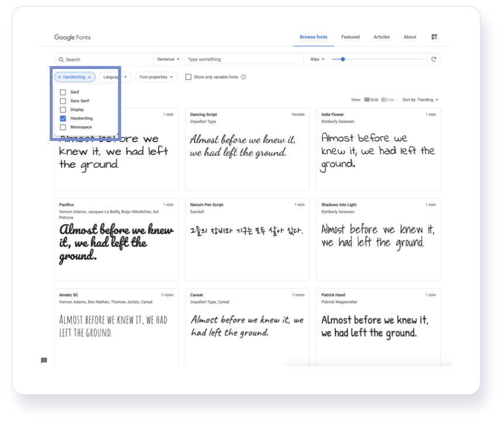Open the Font properties dropdown
Image resolution: width=504 pixels, height=424 pixels.
coord(156,77)
